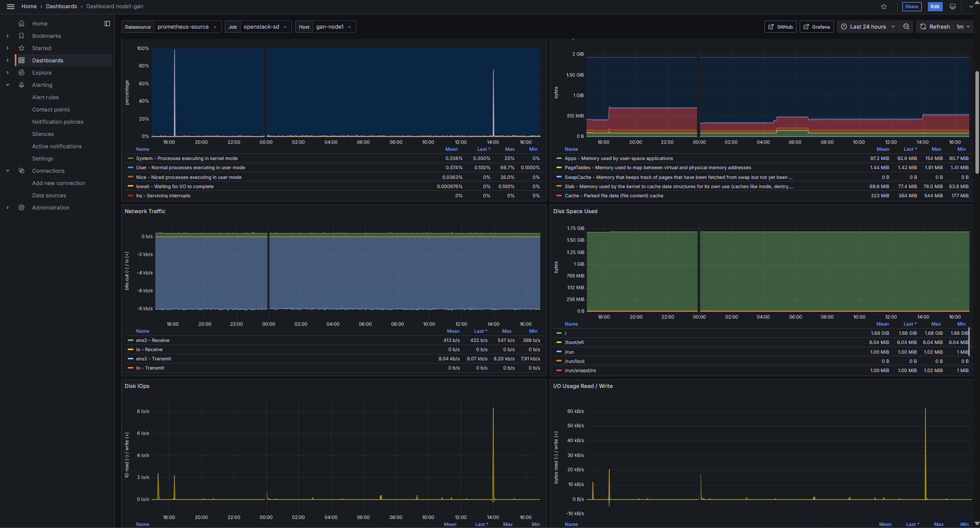This screenshot has height=528, width=980.
Task: Star this dashboard as favorite
Action: (883, 7)
